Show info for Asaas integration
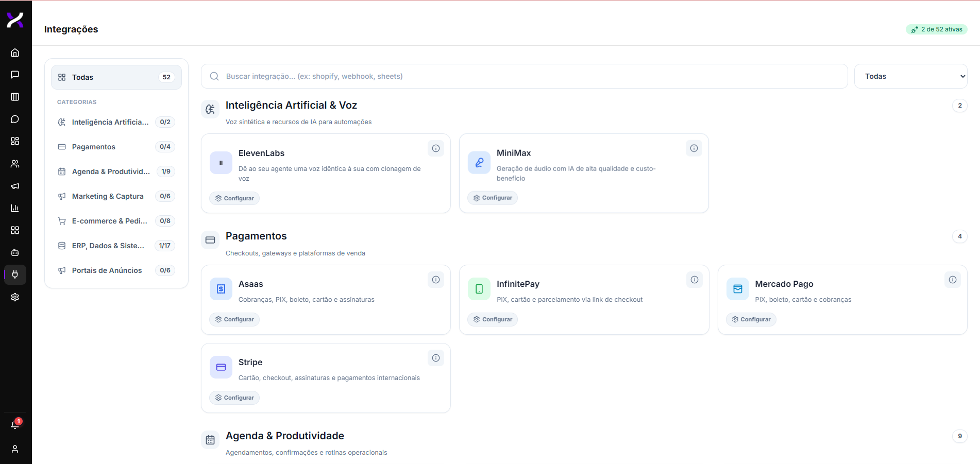Image resolution: width=980 pixels, height=464 pixels. pos(436,280)
